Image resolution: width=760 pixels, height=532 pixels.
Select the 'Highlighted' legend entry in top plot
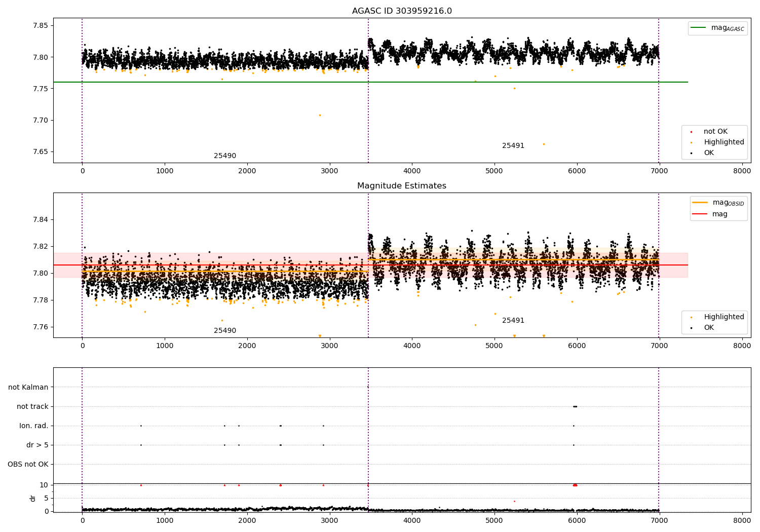pos(724,142)
